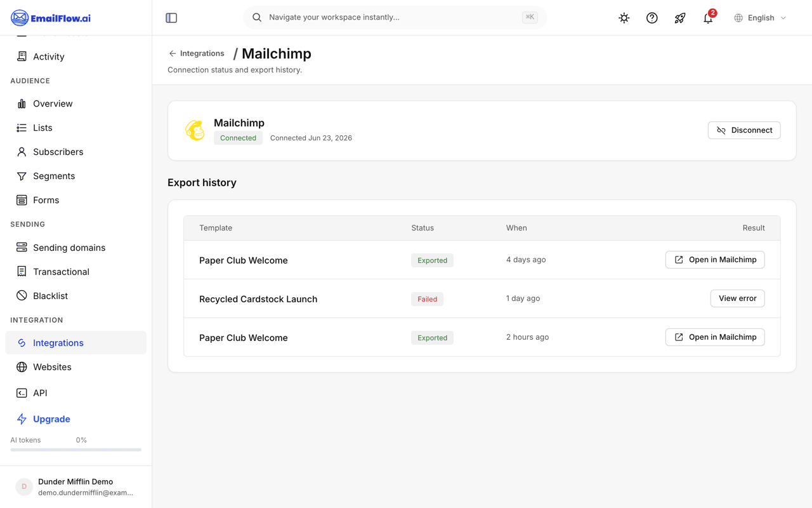Click the Failed status badge

[x=427, y=299]
